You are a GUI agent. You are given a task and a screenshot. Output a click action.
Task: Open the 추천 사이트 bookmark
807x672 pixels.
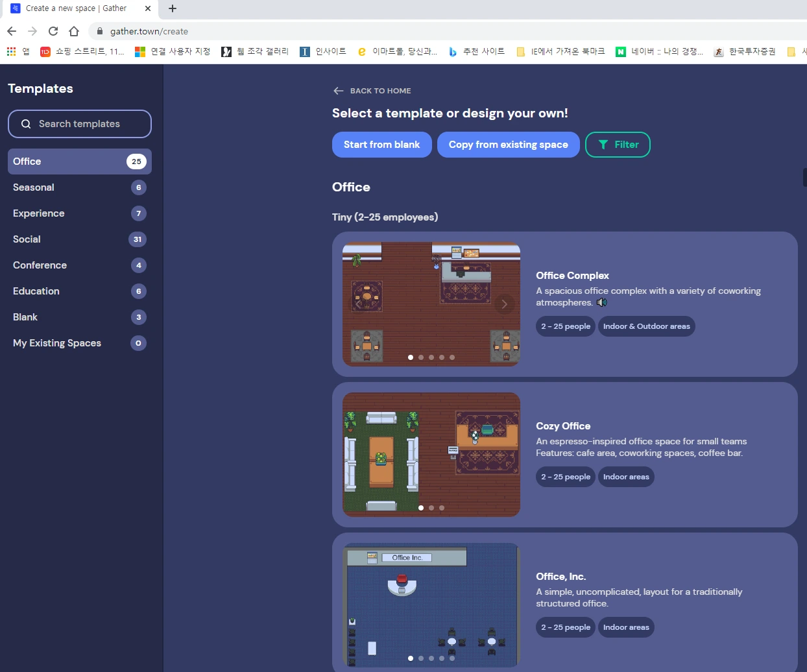click(x=476, y=51)
